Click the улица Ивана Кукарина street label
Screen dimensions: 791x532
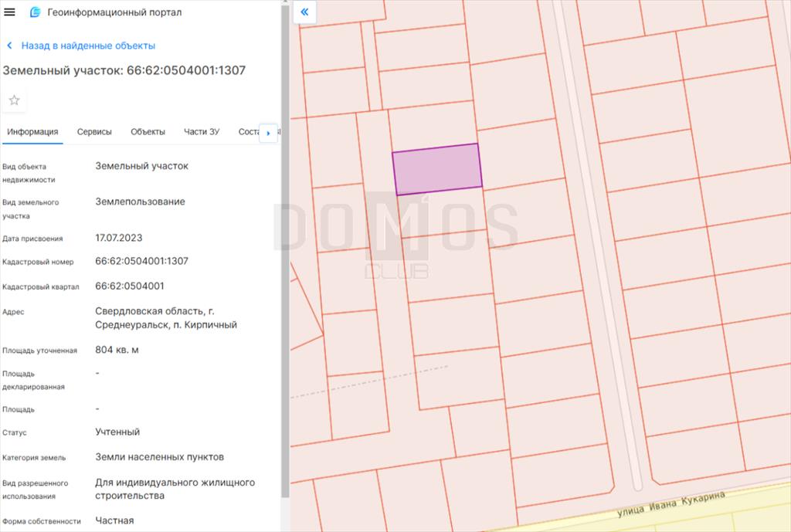pyautogui.click(x=671, y=505)
